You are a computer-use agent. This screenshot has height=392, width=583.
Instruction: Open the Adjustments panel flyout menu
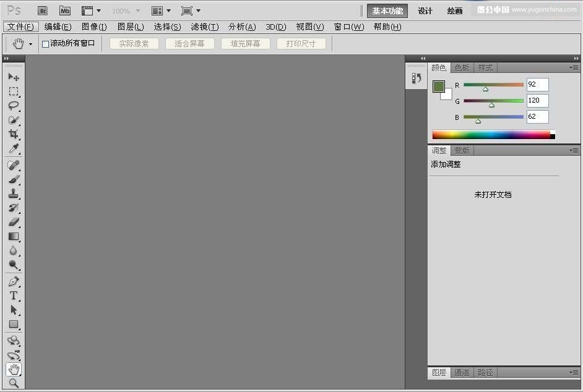[x=574, y=150]
